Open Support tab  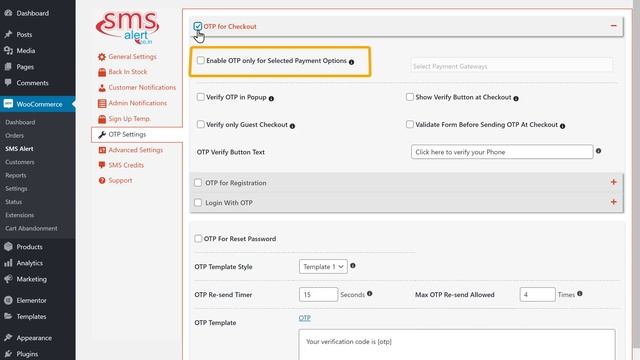tap(120, 180)
